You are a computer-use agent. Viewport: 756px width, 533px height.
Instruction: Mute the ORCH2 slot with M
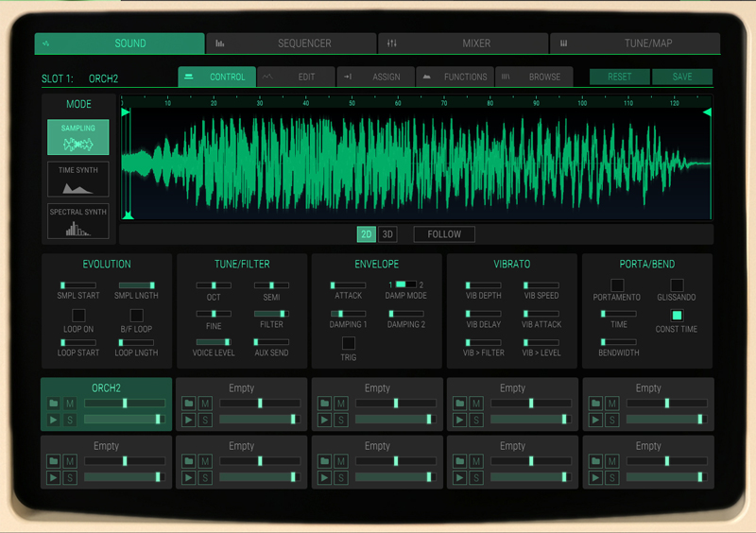tap(70, 404)
